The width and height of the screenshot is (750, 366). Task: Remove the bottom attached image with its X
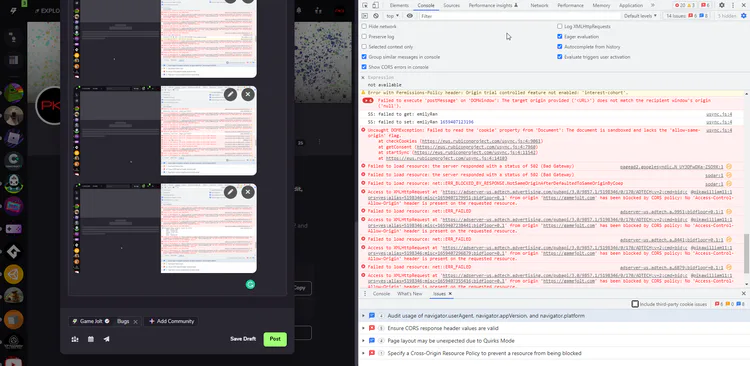click(248, 192)
